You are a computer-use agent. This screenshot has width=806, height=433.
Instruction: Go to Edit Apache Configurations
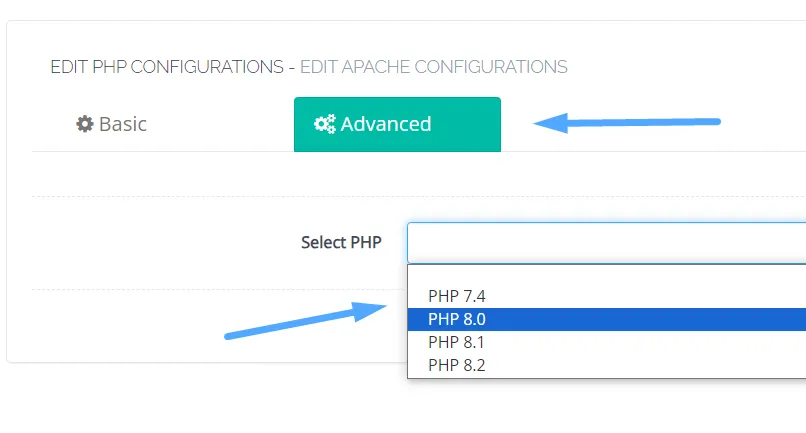pyautogui.click(x=433, y=67)
